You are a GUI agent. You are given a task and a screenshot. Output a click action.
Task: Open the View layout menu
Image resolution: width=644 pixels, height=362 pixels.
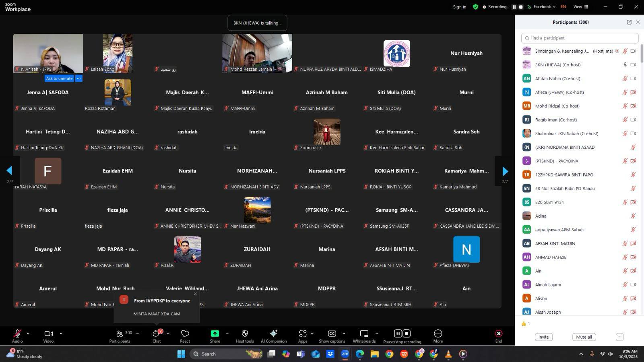(580, 7)
